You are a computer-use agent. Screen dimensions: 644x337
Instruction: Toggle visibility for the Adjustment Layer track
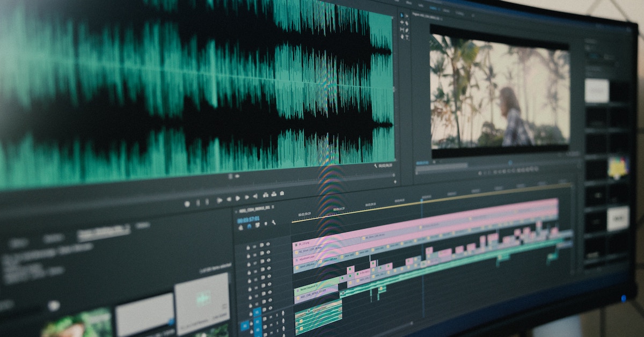tap(268, 261)
